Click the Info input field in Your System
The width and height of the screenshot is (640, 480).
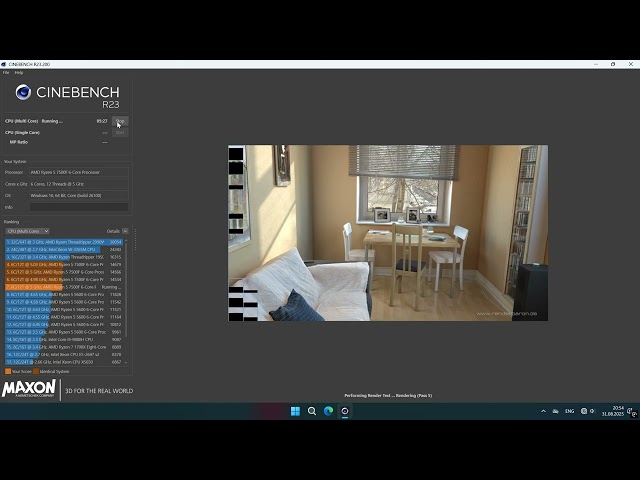point(79,207)
